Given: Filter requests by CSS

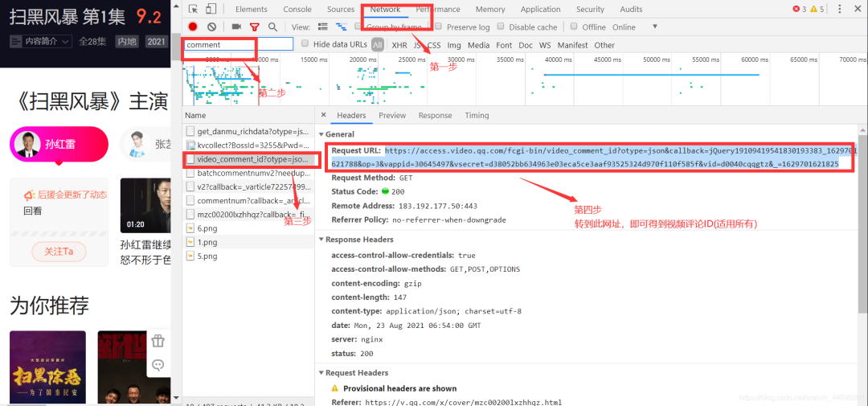Looking at the screenshot, I should click(434, 45).
